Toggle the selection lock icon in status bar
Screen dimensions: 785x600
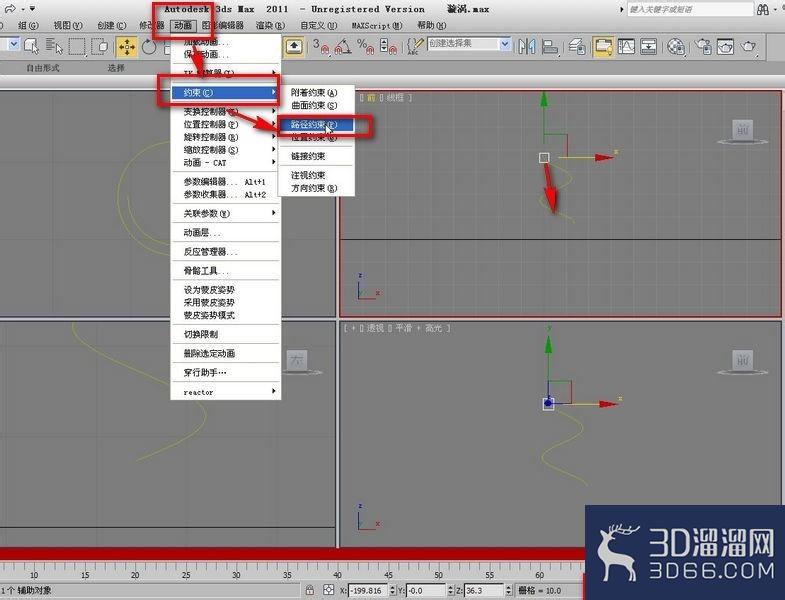[310, 590]
